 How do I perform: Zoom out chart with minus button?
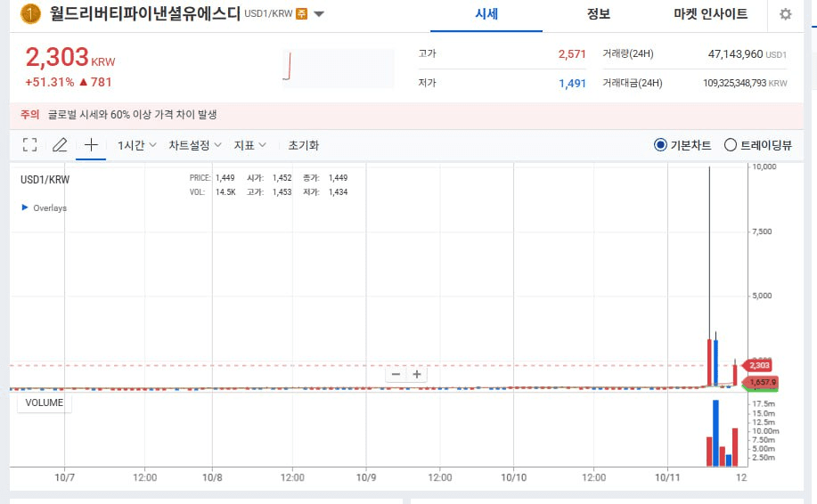395,374
